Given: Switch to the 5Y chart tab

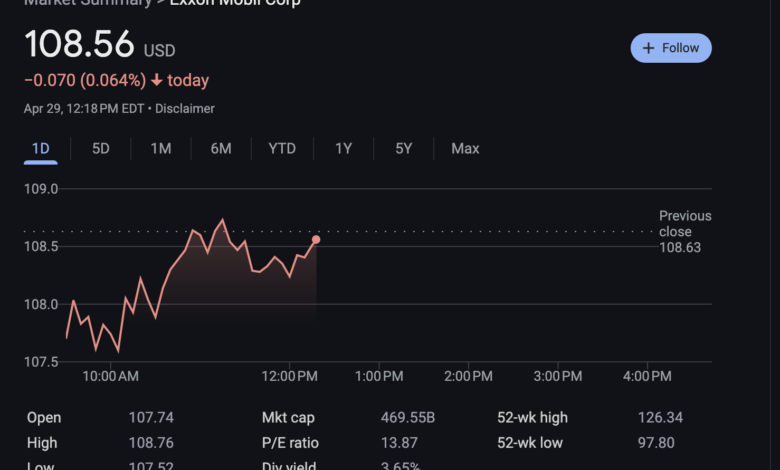Looking at the screenshot, I should 403,149.
